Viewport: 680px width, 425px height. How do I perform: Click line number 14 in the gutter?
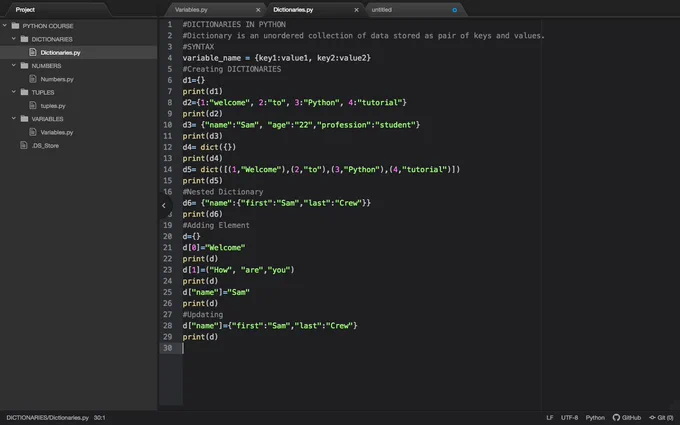tap(167, 170)
